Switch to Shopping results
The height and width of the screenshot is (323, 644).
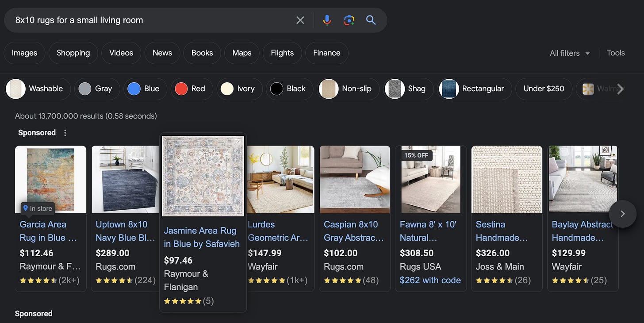pos(73,53)
